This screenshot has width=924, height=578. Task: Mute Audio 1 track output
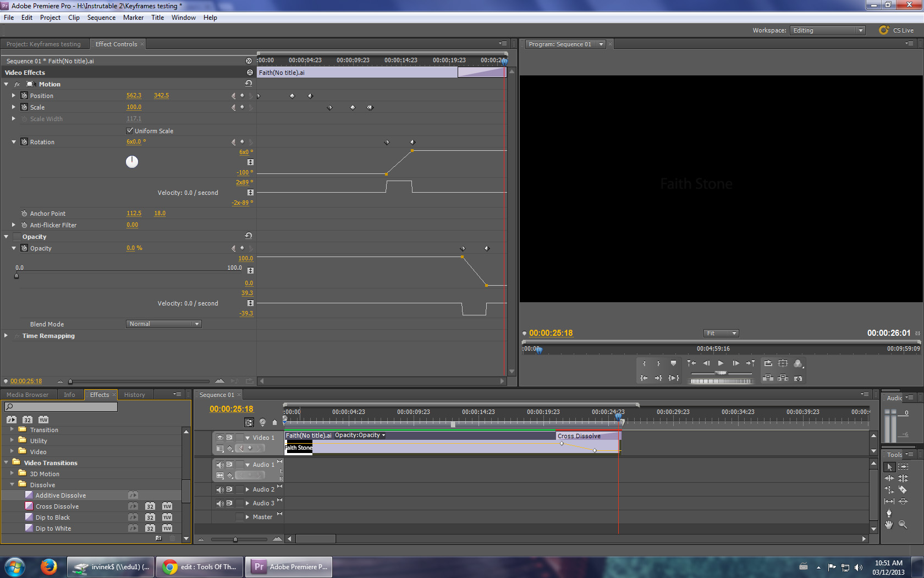click(x=220, y=465)
